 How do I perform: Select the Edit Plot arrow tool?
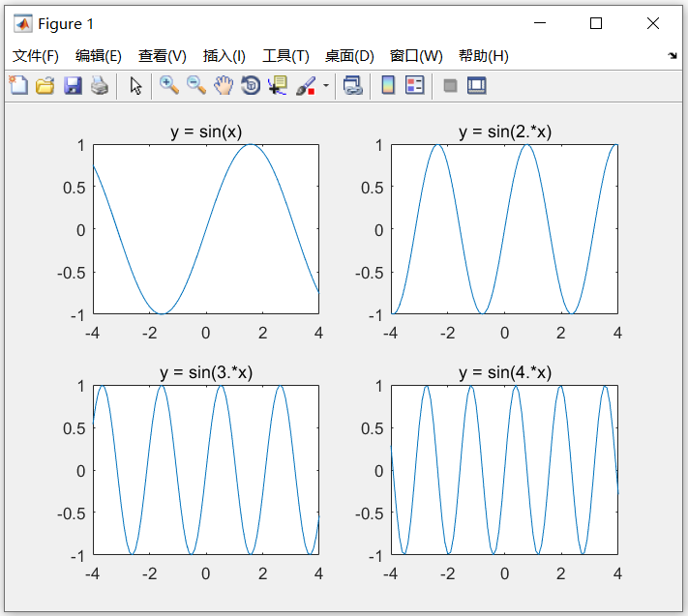[x=135, y=85]
